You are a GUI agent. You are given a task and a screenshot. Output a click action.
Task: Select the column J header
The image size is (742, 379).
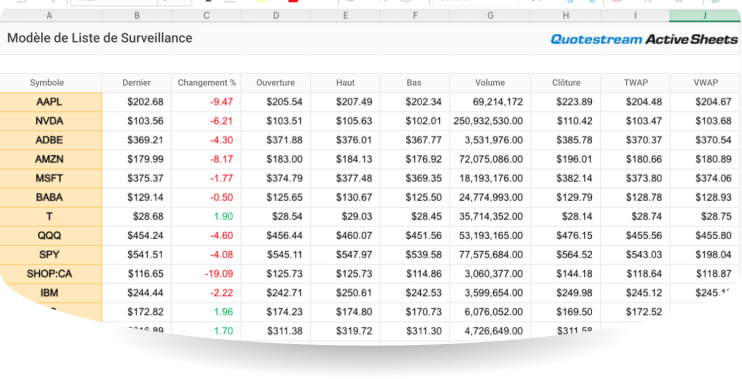click(x=706, y=16)
